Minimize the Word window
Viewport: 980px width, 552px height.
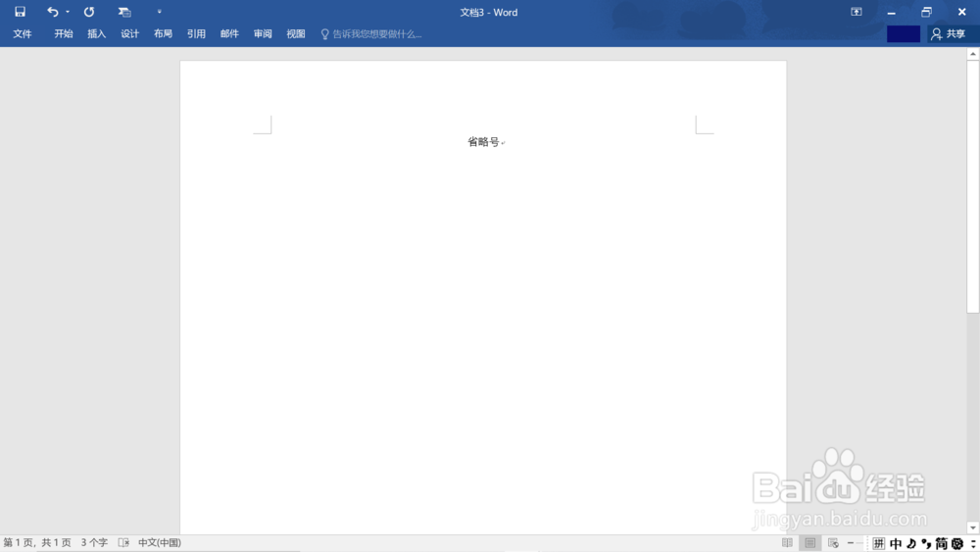(x=891, y=12)
